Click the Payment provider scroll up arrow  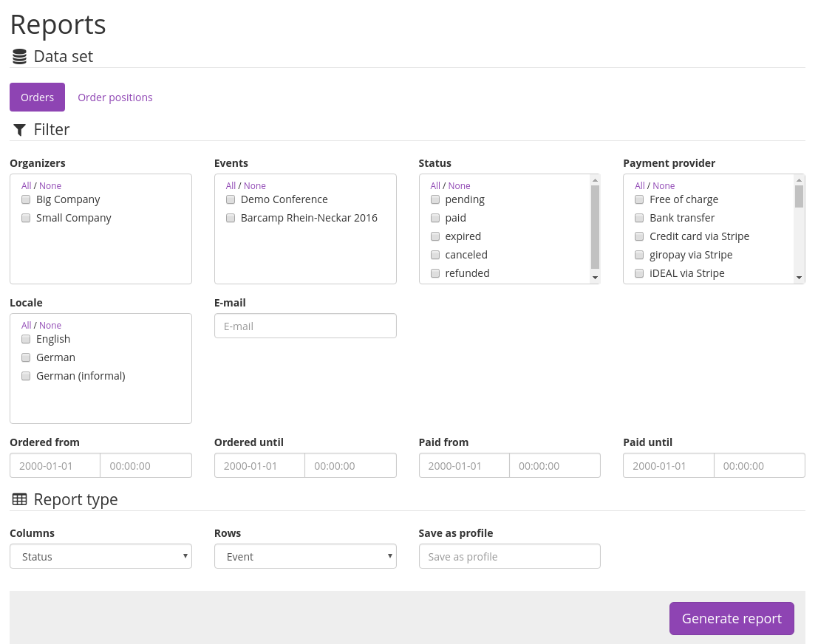click(x=799, y=179)
